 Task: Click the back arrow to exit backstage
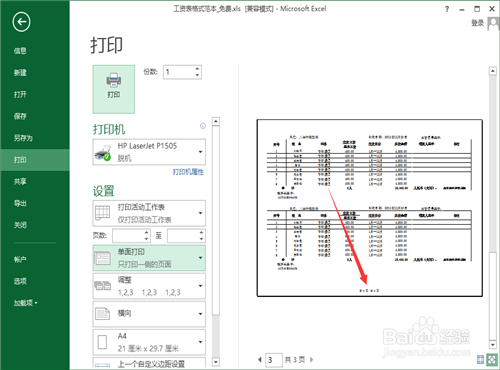pos(22,22)
